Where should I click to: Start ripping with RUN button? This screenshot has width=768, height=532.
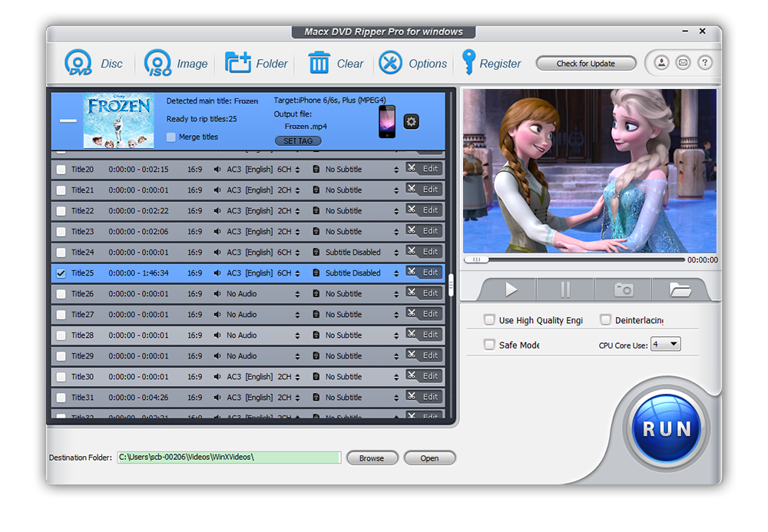coord(666,428)
